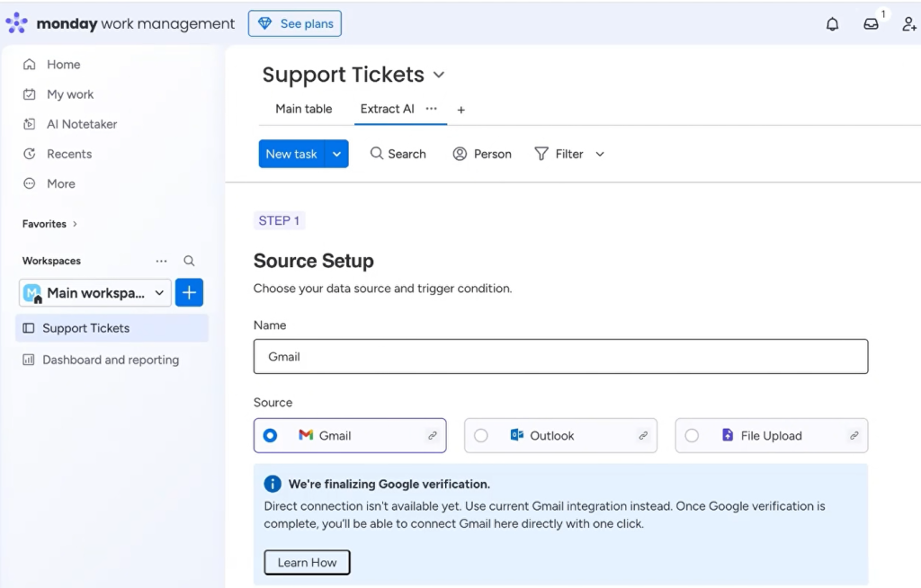
Task: Open the inbox tray icon
Action: coord(871,24)
